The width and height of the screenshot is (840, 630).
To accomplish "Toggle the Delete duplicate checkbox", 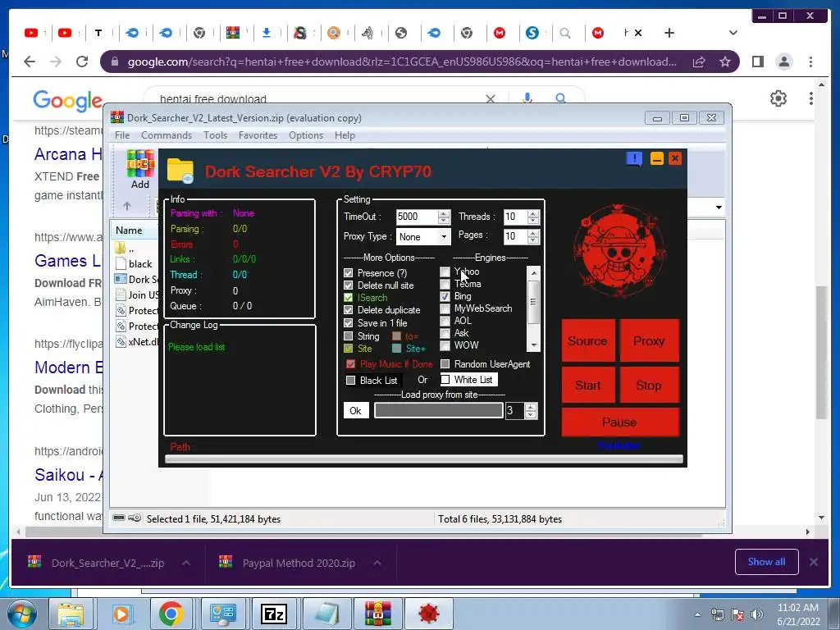I will click(348, 310).
